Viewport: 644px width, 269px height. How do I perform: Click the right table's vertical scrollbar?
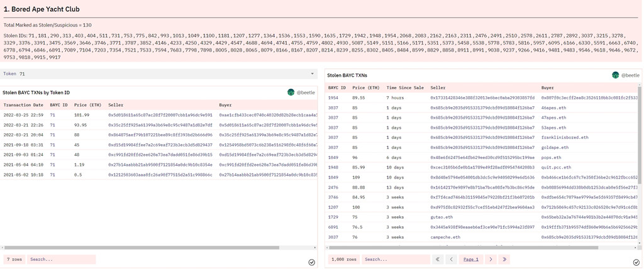(x=641, y=136)
